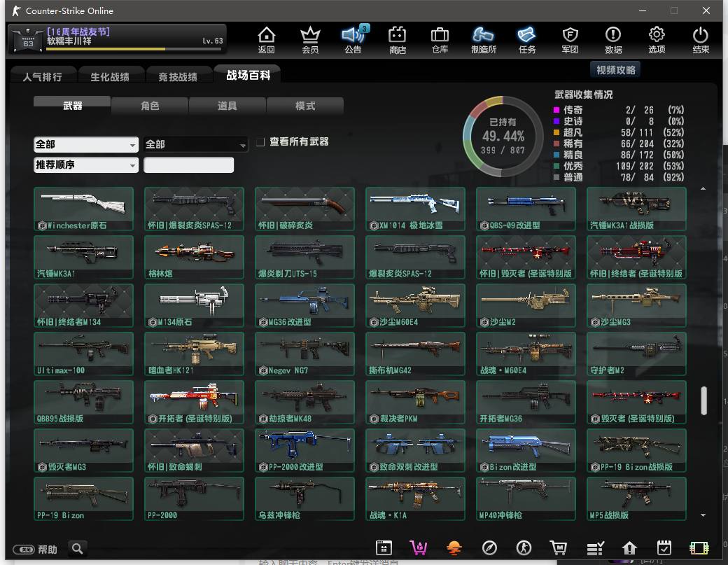The width and height of the screenshot is (728, 565).
Task: Open the 军团 clan shield icon
Action: [x=570, y=39]
